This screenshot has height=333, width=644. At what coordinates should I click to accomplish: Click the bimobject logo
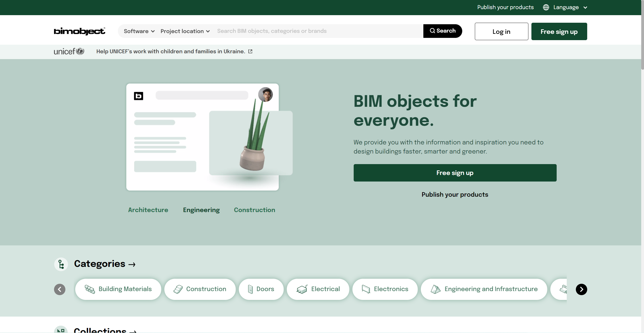[x=80, y=31]
